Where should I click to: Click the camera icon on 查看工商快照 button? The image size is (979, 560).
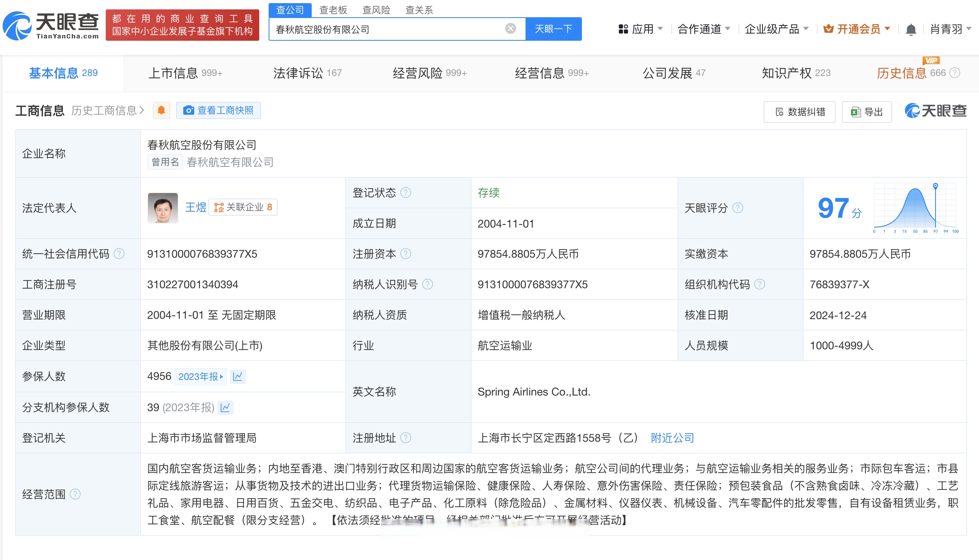pos(190,110)
